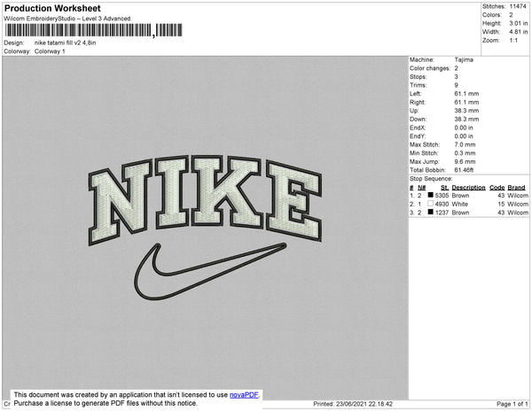The width and height of the screenshot is (532, 411).
Task: Click the Nike swoosh outline
Action: coord(210,271)
